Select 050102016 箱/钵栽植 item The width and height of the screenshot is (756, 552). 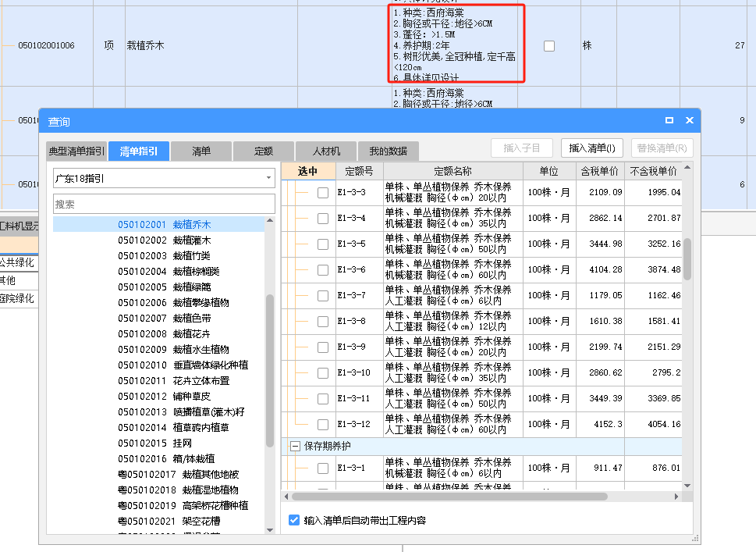166,458
